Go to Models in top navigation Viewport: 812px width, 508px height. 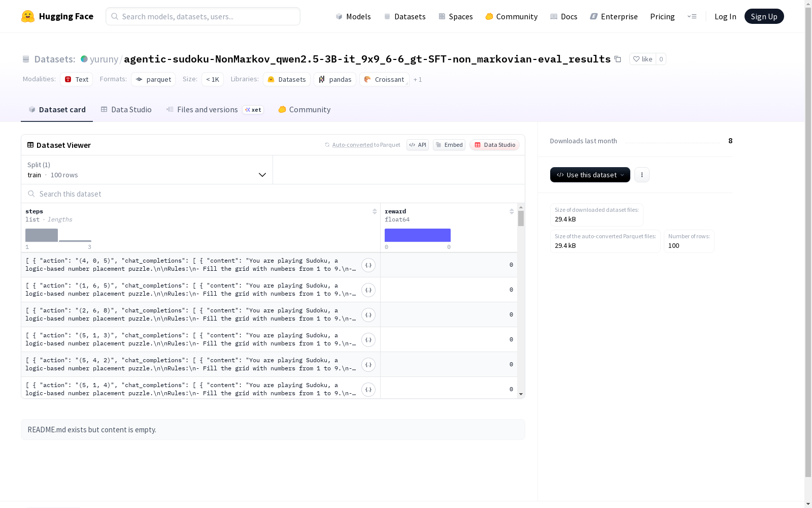[353, 16]
